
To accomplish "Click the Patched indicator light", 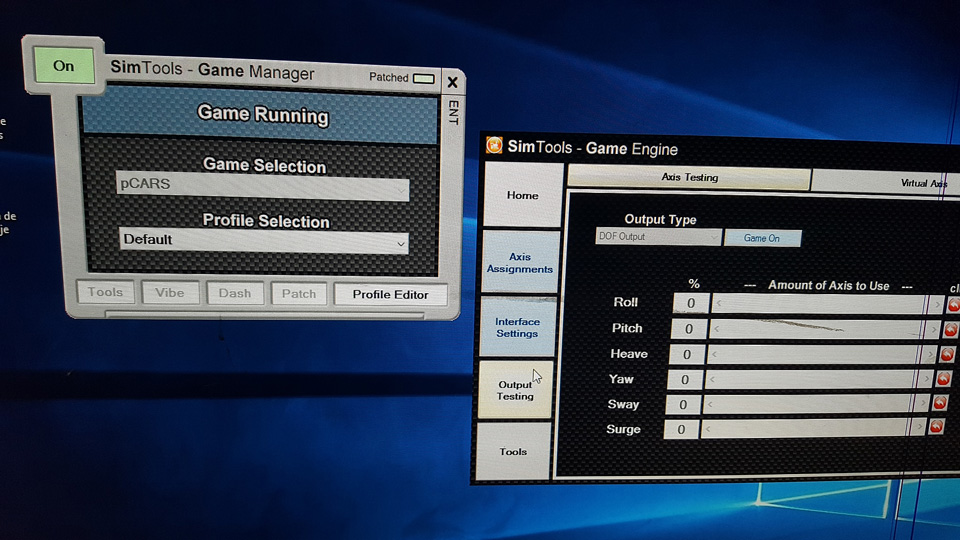I will [424, 78].
